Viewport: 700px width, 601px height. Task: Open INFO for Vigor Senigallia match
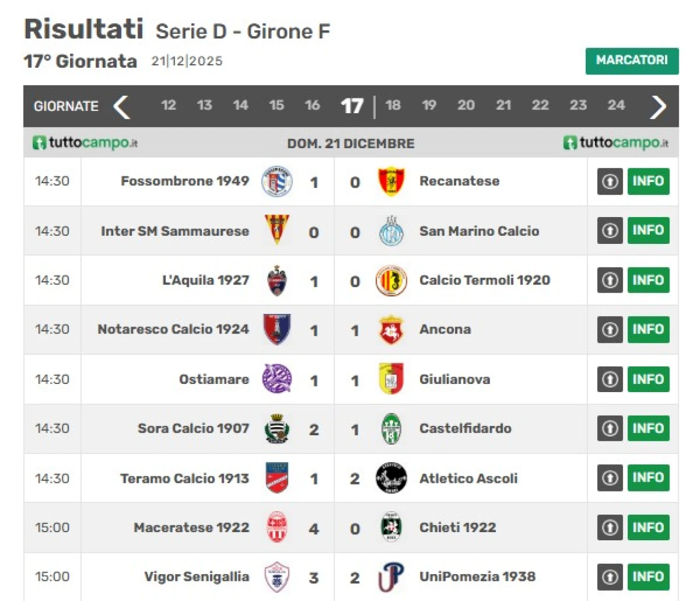click(648, 577)
